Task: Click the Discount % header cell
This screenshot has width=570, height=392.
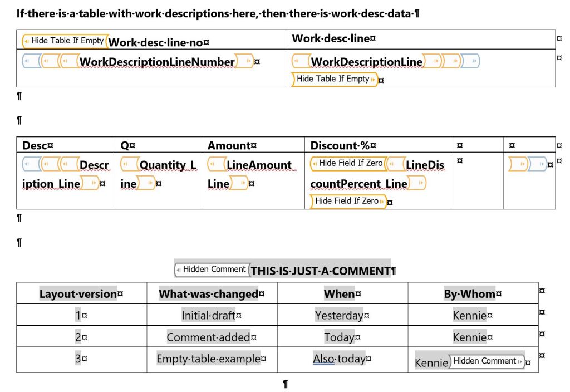Action: (343, 146)
